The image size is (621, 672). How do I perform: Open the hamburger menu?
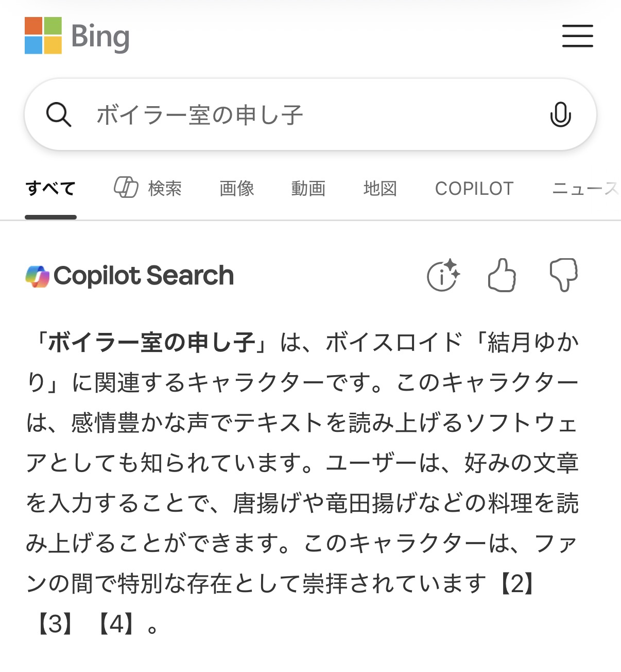coord(577,36)
